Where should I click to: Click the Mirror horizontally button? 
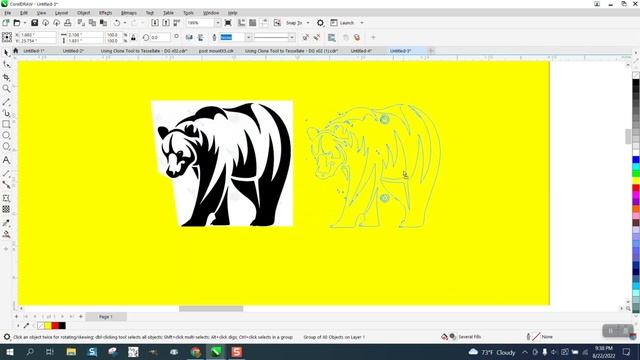(x=189, y=38)
